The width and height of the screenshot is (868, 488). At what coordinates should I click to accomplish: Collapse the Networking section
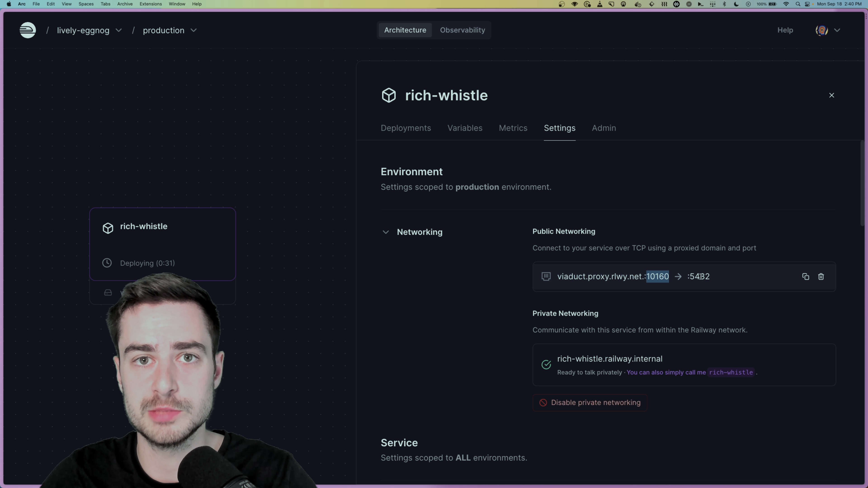[385, 232]
